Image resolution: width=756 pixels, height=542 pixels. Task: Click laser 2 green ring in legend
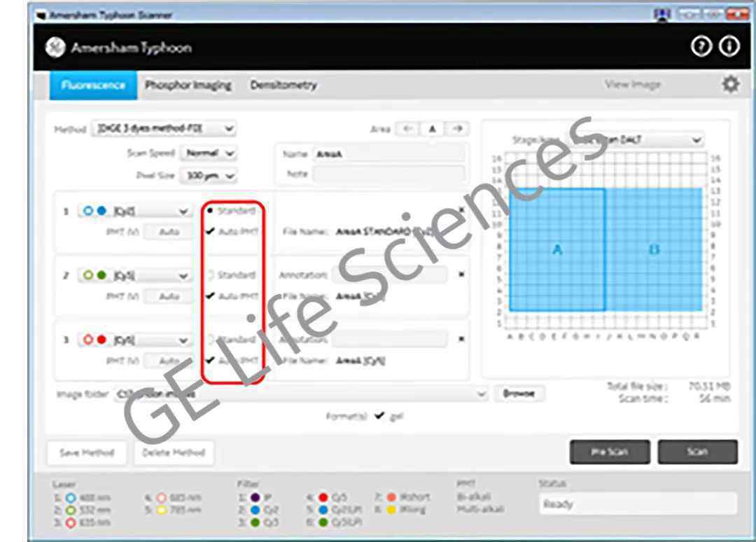[x=71, y=510]
